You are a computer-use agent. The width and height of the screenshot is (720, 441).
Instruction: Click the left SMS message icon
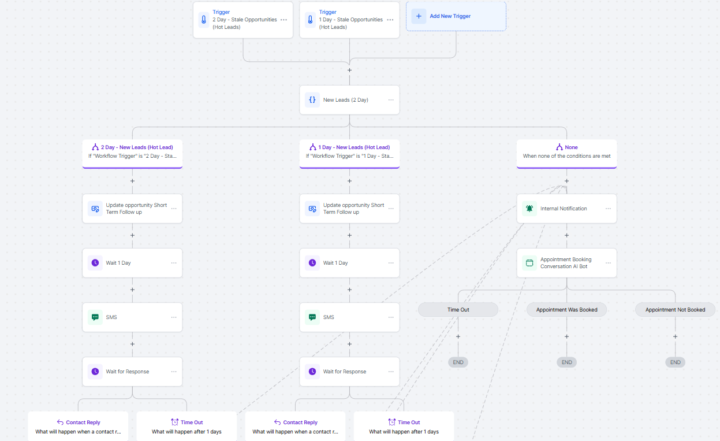(x=95, y=317)
